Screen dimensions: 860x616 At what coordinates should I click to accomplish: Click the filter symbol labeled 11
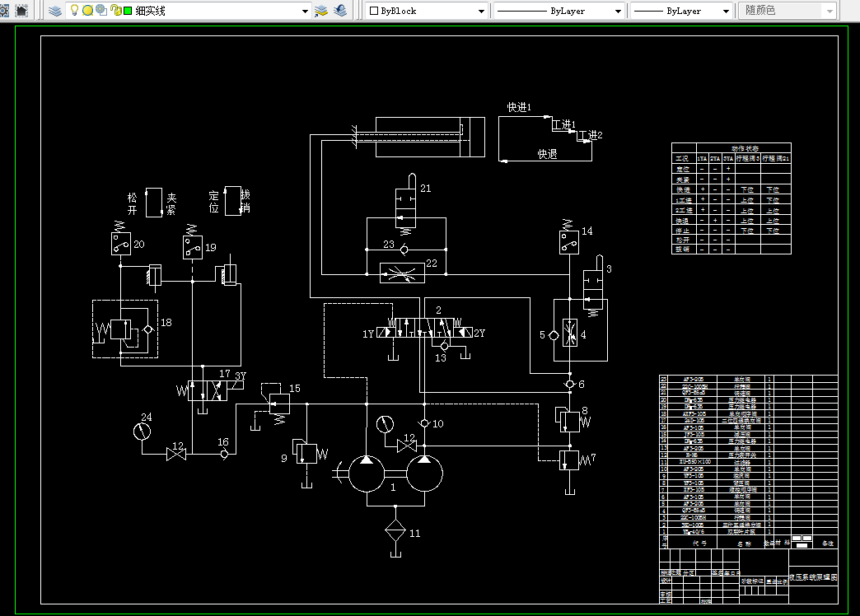395,531
